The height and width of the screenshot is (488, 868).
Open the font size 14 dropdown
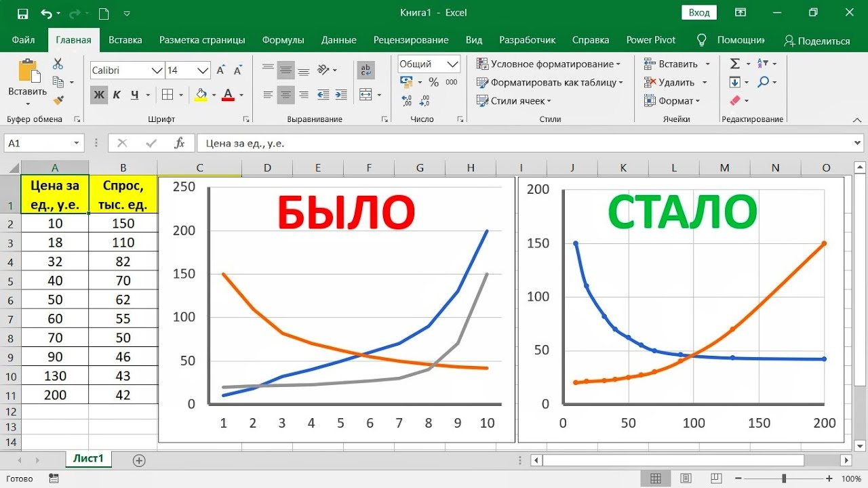(203, 70)
